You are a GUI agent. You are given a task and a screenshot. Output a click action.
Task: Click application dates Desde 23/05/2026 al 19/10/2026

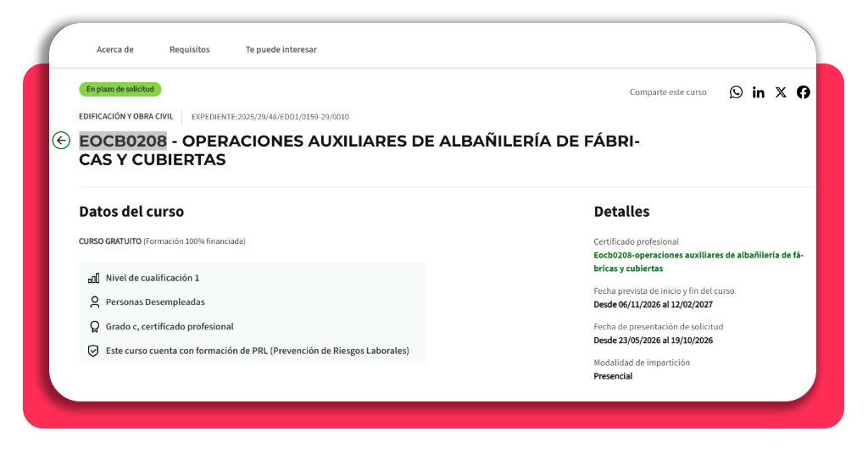[654, 340]
